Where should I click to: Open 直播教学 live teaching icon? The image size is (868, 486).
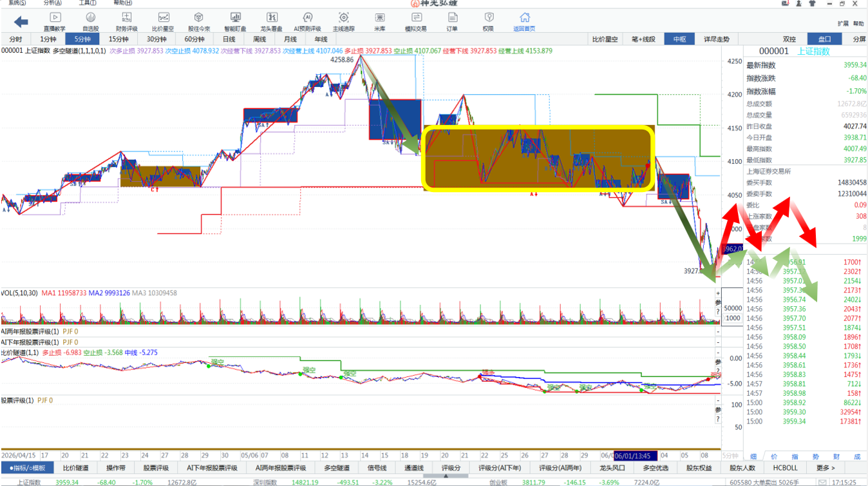point(55,21)
